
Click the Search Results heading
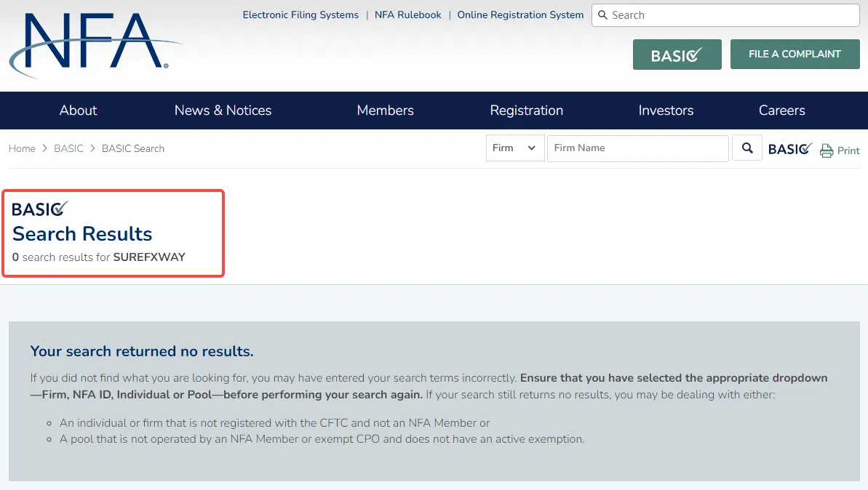(x=82, y=234)
